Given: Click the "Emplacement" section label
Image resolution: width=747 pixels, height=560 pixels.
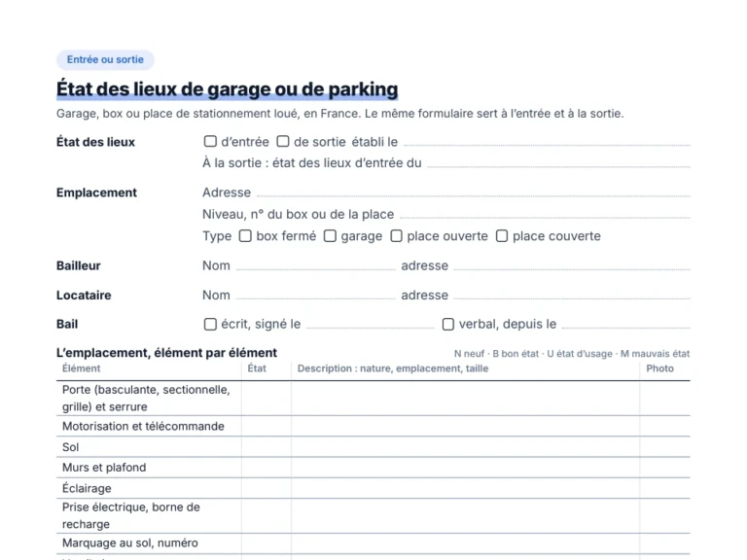Looking at the screenshot, I should point(96,192).
